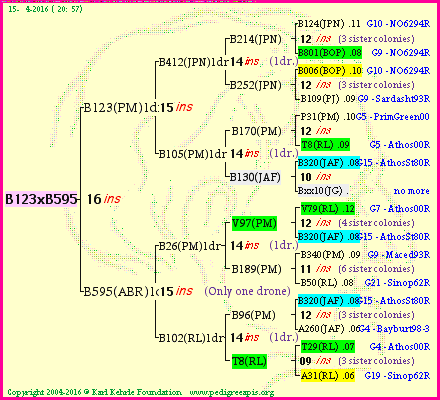
Task: Click the 'no more' label
Action: click(412, 191)
